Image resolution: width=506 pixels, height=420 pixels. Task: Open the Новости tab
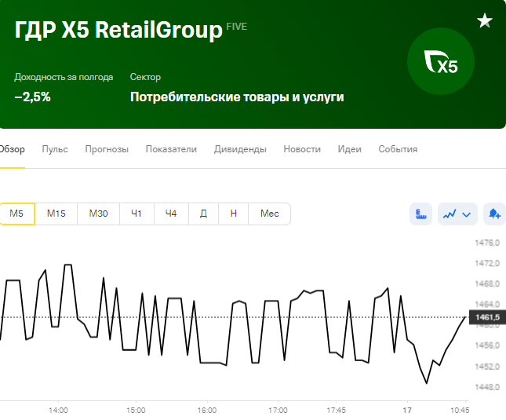tap(302, 149)
